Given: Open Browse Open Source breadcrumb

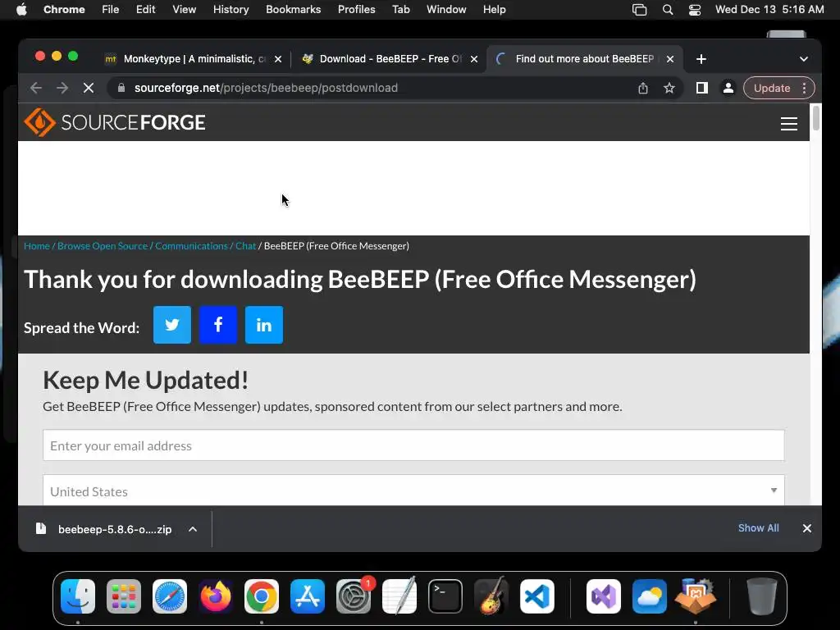Looking at the screenshot, I should point(103,246).
